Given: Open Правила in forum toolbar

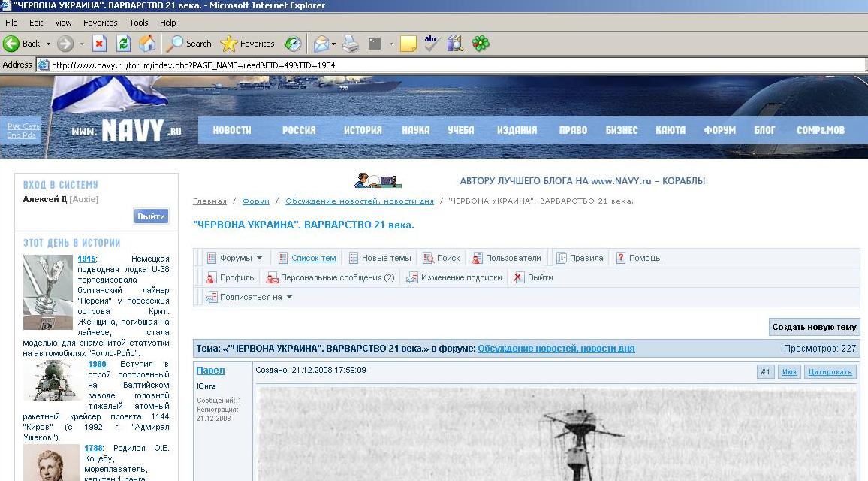Looking at the screenshot, I should tap(580, 258).
